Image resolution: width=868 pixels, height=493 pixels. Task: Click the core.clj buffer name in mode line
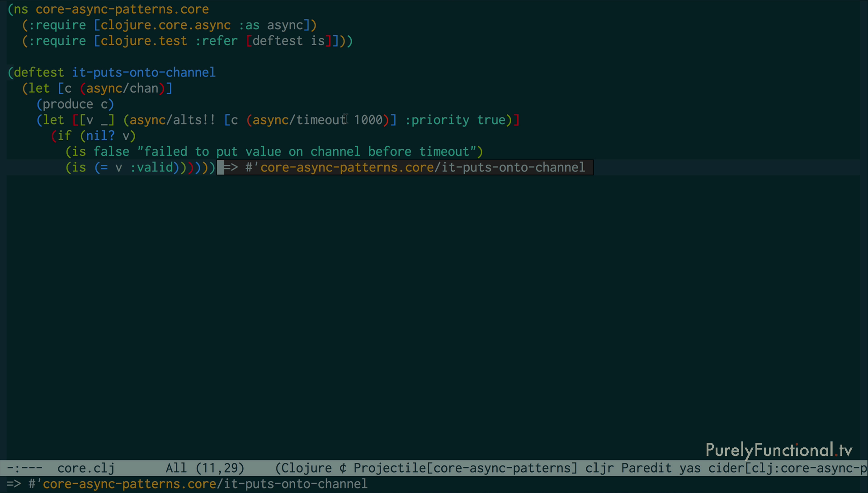point(86,468)
